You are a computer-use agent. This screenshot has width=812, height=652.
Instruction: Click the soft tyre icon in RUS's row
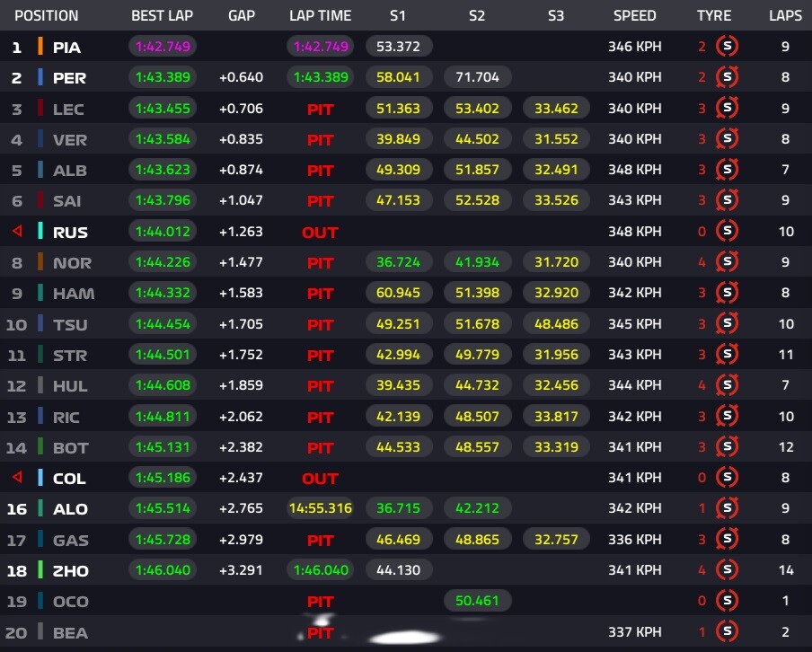point(727,231)
